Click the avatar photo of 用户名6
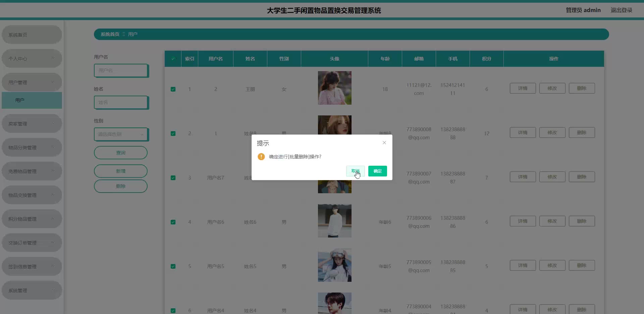The image size is (644, 314). (335, 221)
